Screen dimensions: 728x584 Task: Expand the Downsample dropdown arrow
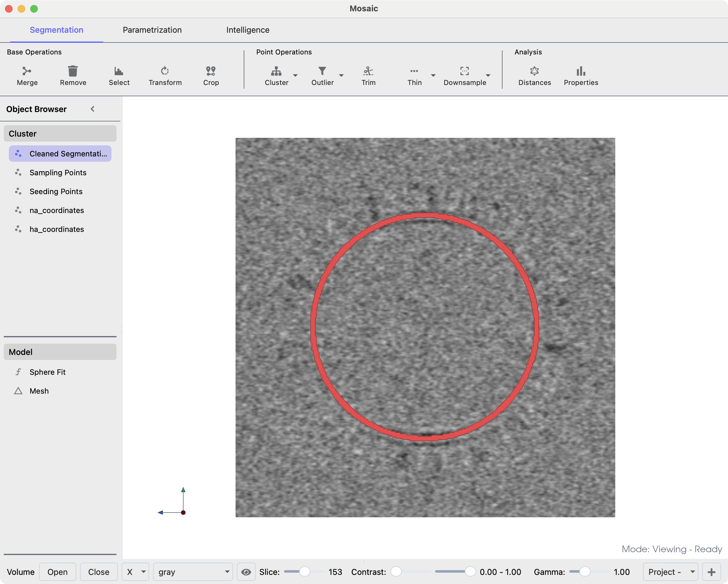(487, 75)
